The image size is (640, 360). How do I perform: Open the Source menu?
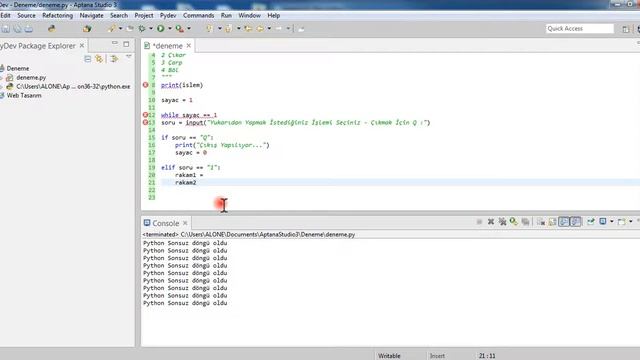click(27, 16)
